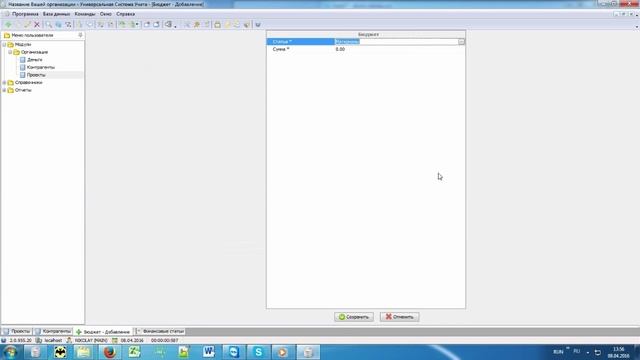The image size is (640, 360).
Task: Select Деньги in the user menu tree
Action: coord(34,60)
